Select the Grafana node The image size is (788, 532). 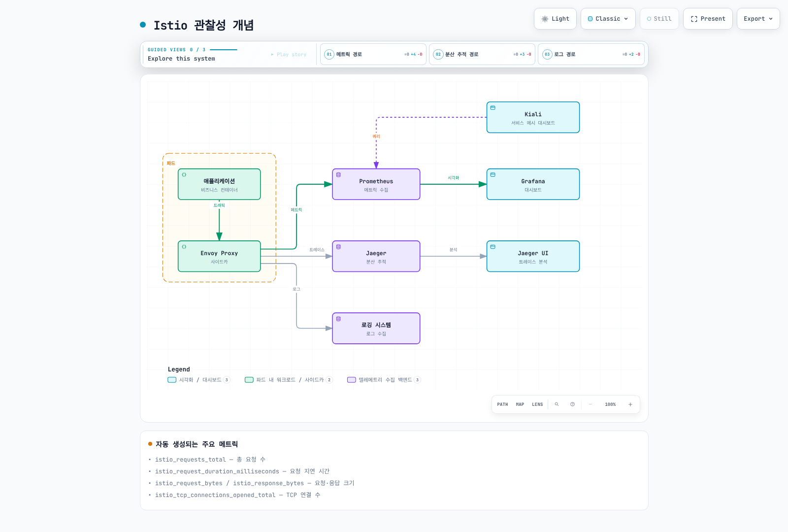(533, 184)
